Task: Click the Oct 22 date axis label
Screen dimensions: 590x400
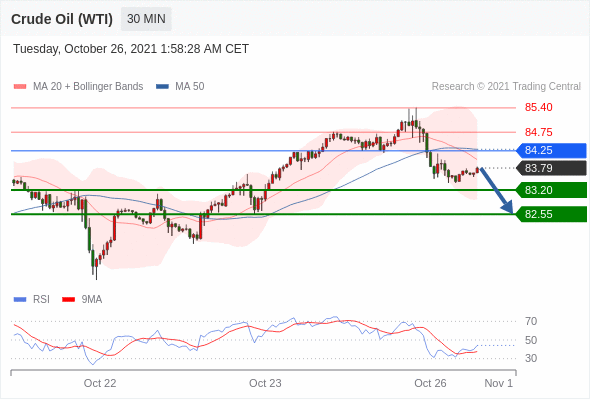Action: pos(100,383)
